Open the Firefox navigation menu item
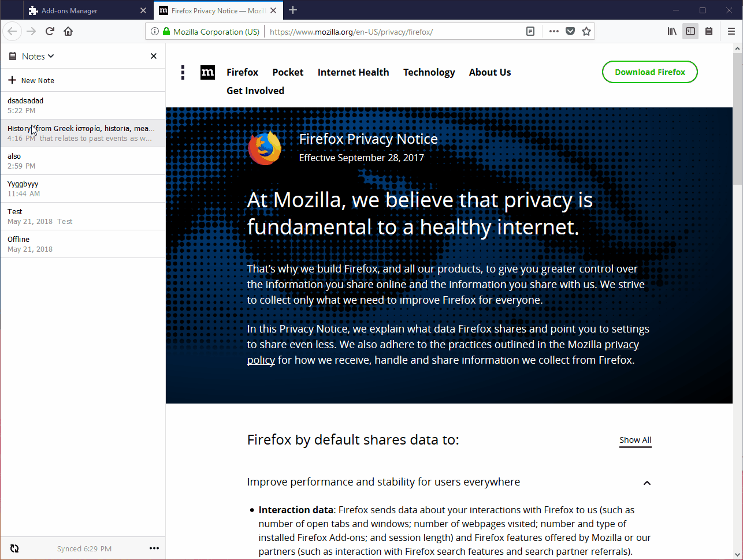The width and height of the screenshot is (743, 560). [242, 72]
